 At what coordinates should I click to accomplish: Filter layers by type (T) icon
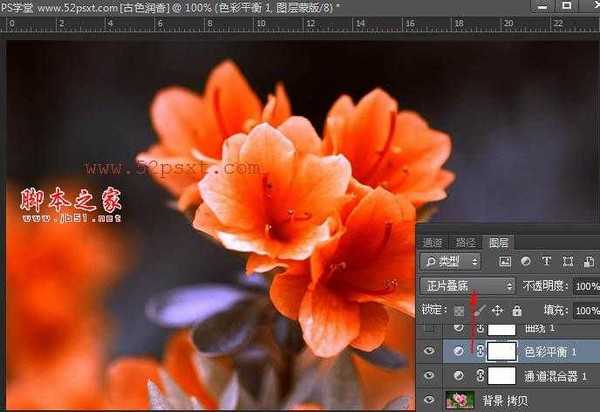[547, 262]
